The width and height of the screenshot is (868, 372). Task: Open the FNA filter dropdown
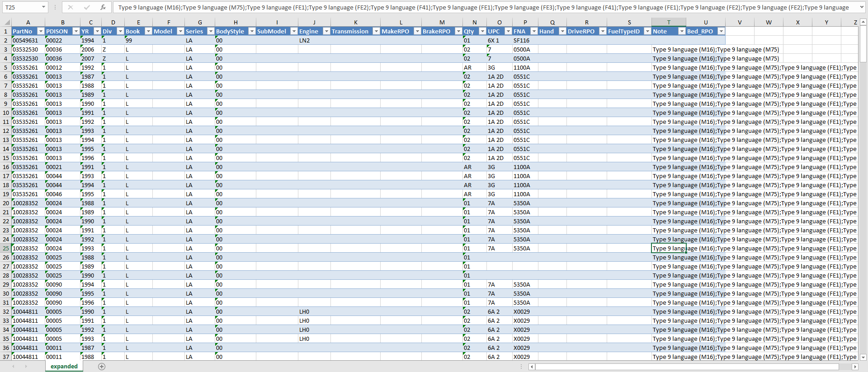(534, 31)
